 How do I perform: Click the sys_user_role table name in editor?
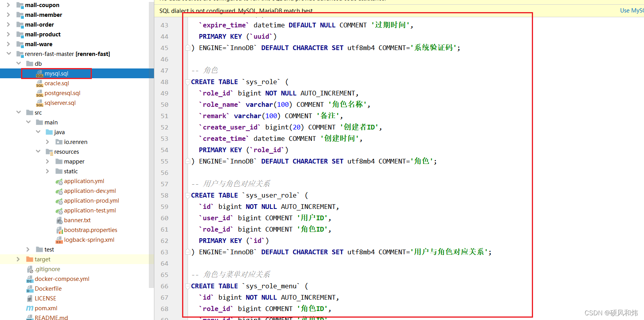271,196
